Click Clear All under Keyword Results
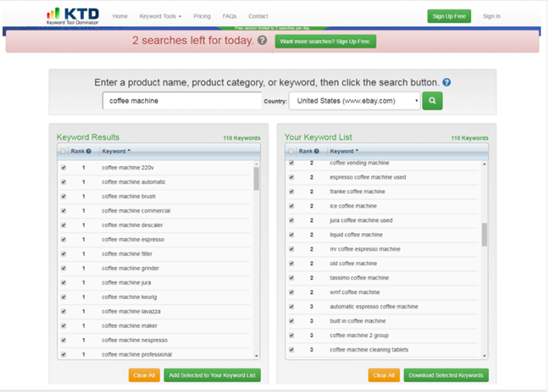This screenshot has width=549, height=392. click(x=144, y=375)
